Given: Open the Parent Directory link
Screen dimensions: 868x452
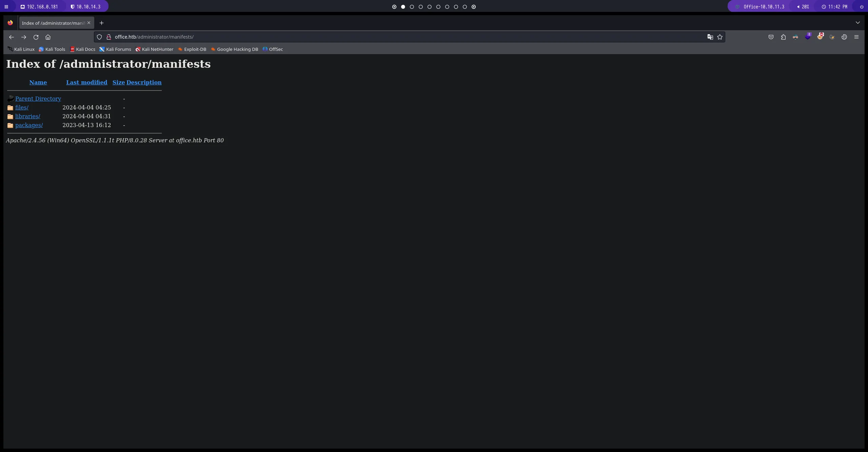Looking at the screenshot, I should [x=38, y=99].
